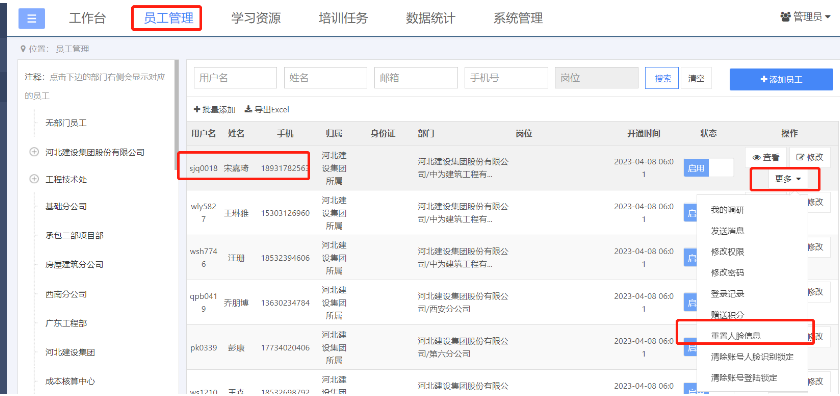Expand the 河北建设集团股份有限公司 tree node
Image resolution: width=840 pixels, height=396 pixels.
point(34,152)
